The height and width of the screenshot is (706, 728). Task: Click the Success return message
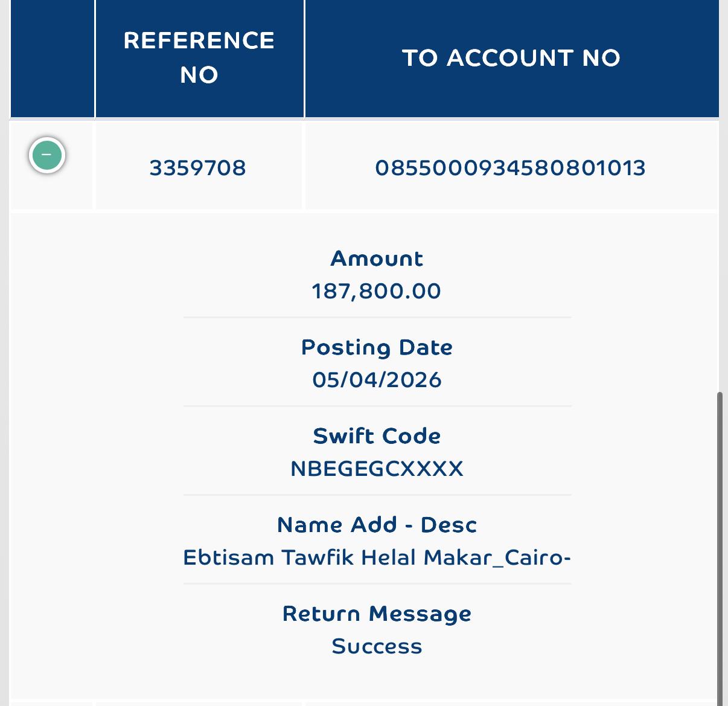[377, 646]
